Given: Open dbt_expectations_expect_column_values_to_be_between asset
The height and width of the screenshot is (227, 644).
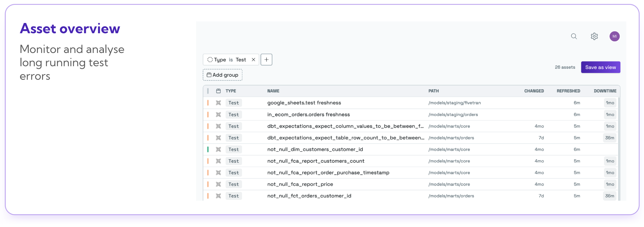Looking at the screenshot, I should coord(345,126).
